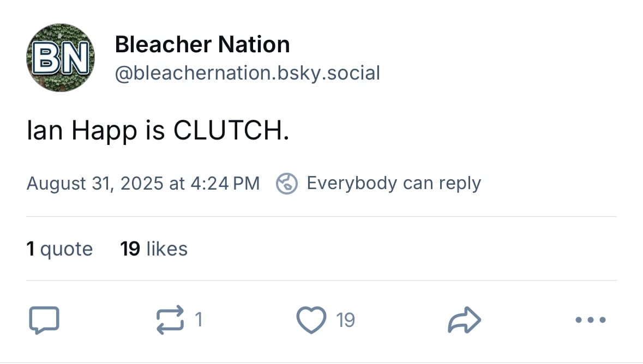Viewport: 643px width, 364px height.
Task: Open the @bleachernation.bsky.social handle
Action: click(x=247, y=74)
